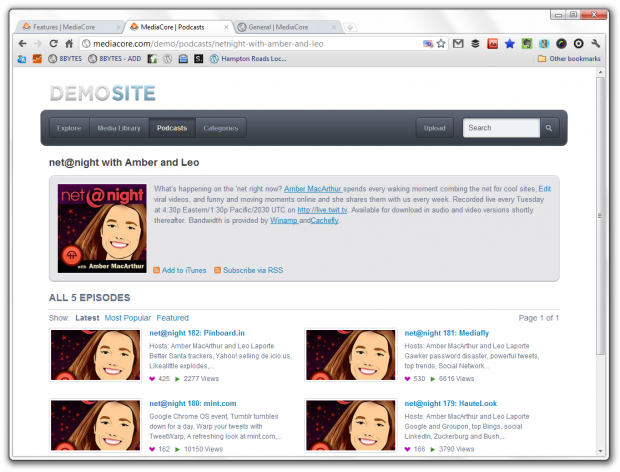
Task: Click Add to iTunes link
Action: click(184, 270)
